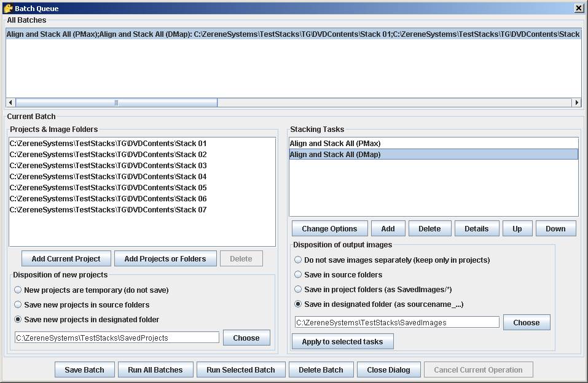Choose the designated folder for new projects
The width and height of the screenshot is (588, 383).
point(246,338)
